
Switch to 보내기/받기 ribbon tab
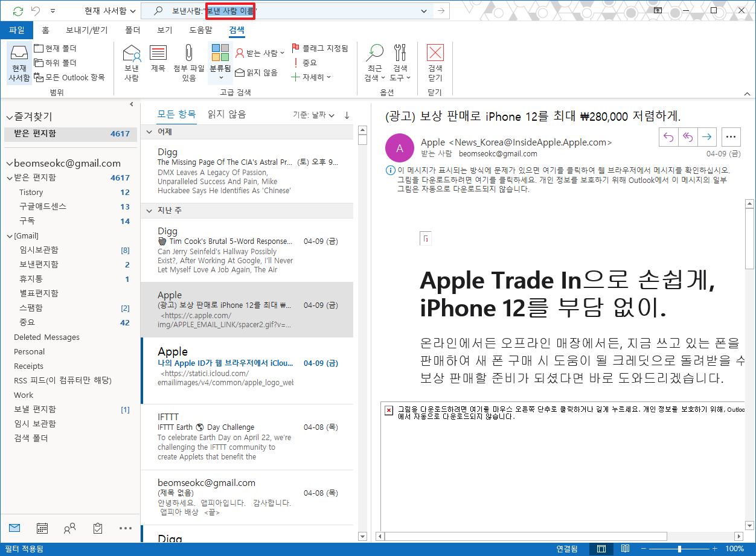pos(87,30)
